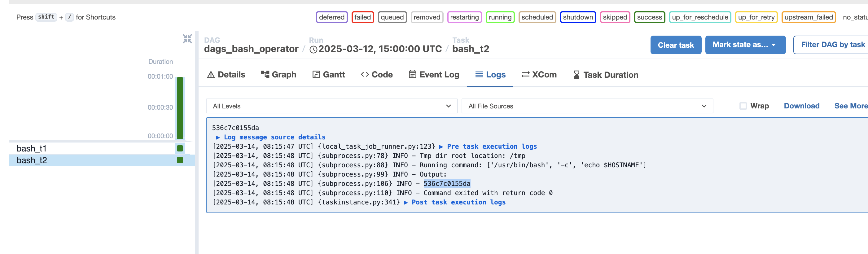The image size is (868, 254).
Task: Switch to the Graph tab
Action: (279, 75)
